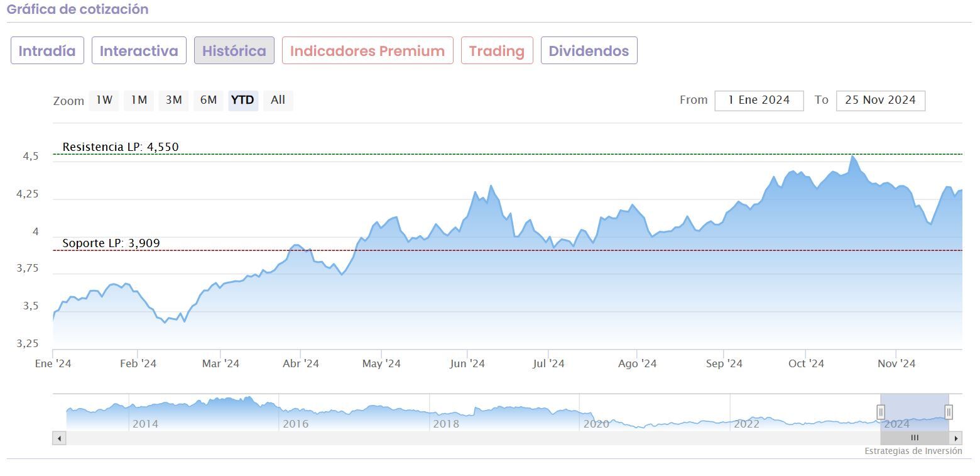Switch to the Intradía tab

click(x=47, y=51)
